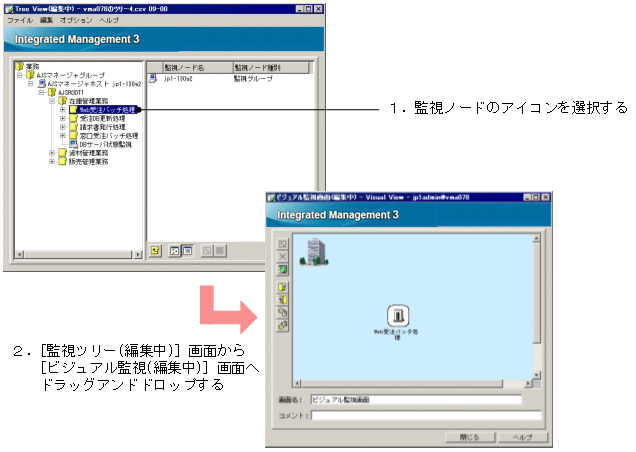Image resolution: width=636 pixels, height=452 pixels.
Task: Collapse the AJSROOT1 node
Action: [x=41, y=93]
